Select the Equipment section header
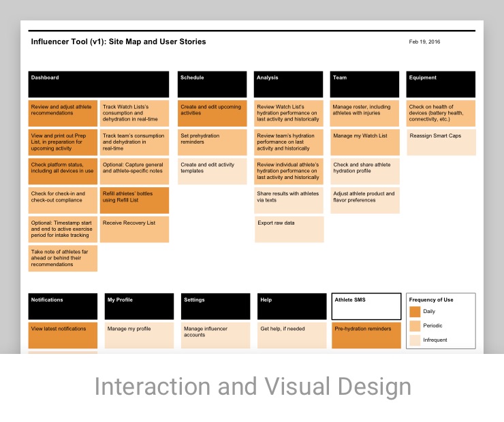This screenshot has height=422, width=504. pyautogui.click(x=441, y=84)
